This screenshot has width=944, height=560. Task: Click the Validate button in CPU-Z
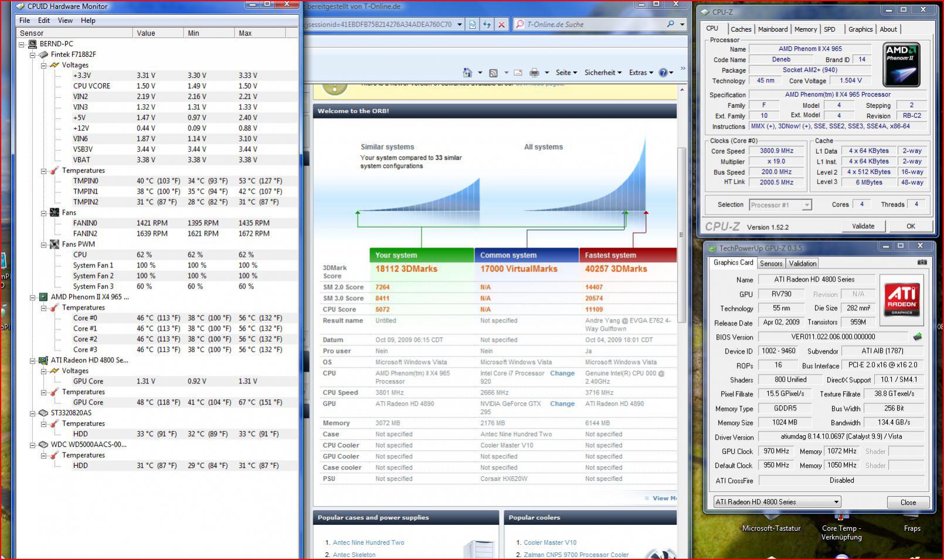click(863, 226)
